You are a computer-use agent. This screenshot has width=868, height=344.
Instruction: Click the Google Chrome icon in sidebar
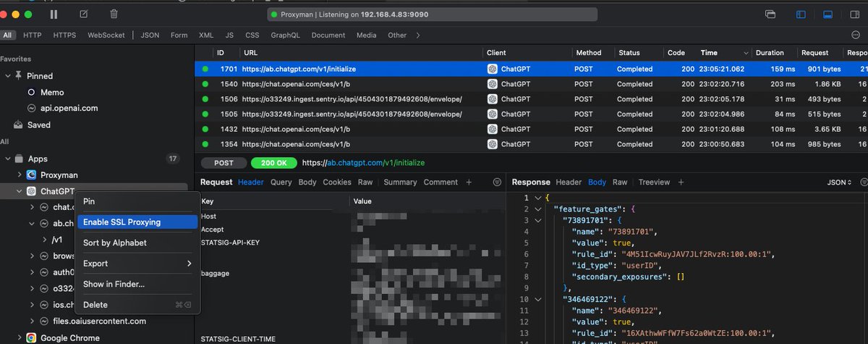32,337
